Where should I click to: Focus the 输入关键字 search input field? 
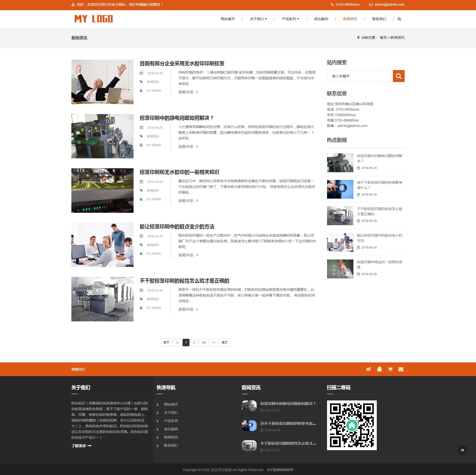[x=360, y=76]
